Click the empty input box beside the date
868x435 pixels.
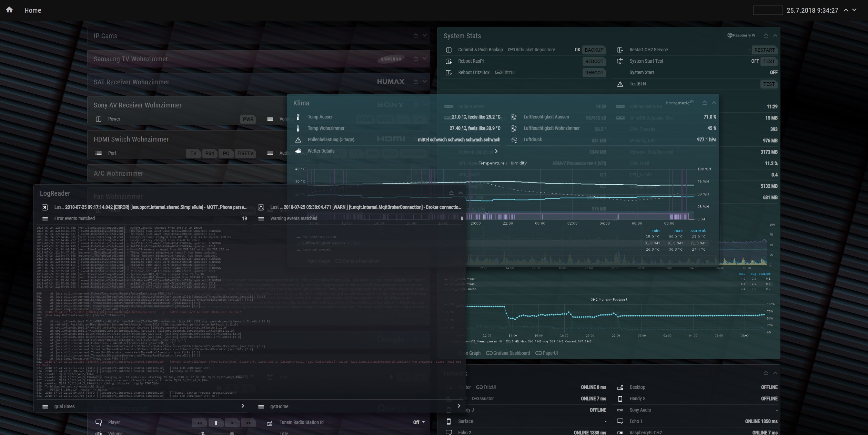coord(767,10)
